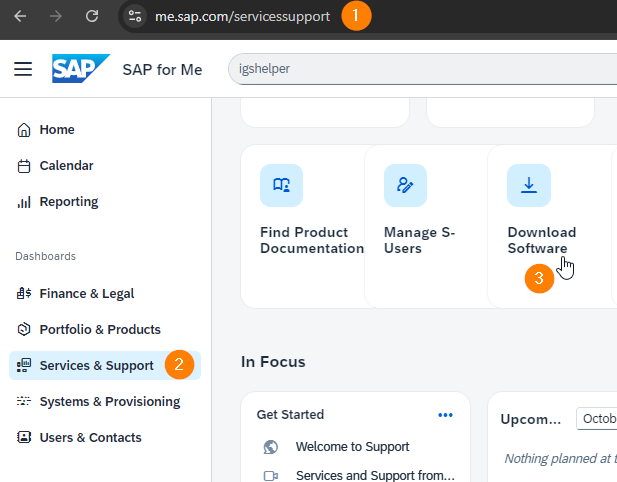Focus the search field containing igshelper
This screenshot has width=617, height=482.
click(x=423, y=69)
